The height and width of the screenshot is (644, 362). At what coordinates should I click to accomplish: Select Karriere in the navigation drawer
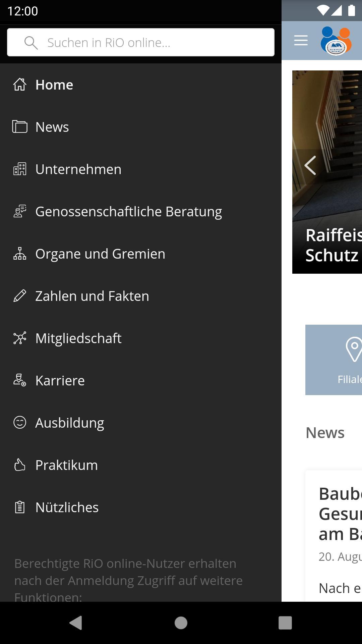(60, 381)
